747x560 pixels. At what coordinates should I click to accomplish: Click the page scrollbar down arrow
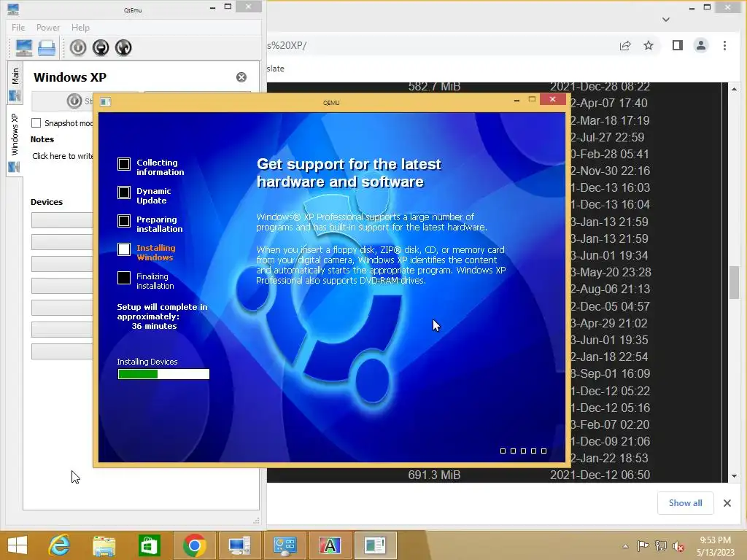(734, 475)
